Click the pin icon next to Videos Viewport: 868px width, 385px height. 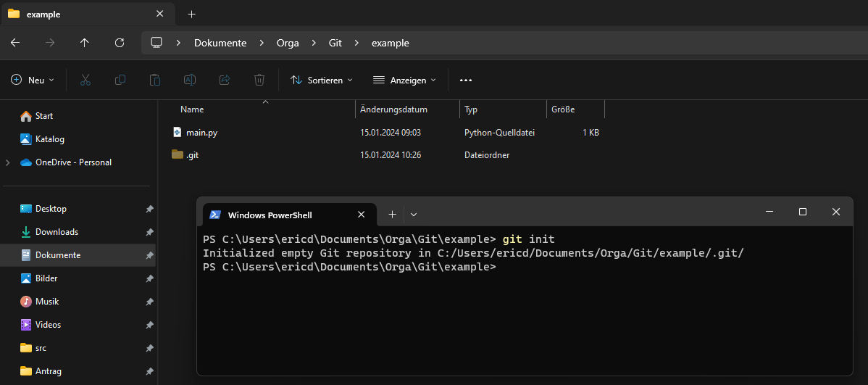pos(149,325)
